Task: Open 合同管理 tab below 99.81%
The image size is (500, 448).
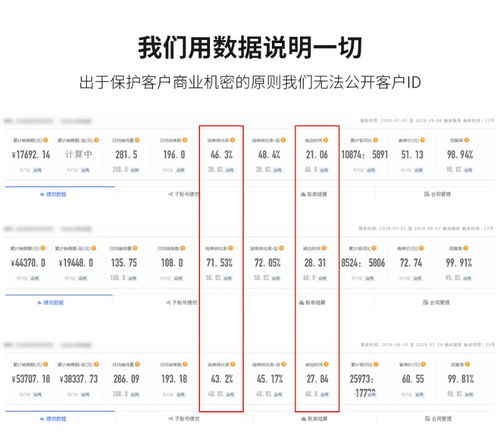Action: point(438,419)
